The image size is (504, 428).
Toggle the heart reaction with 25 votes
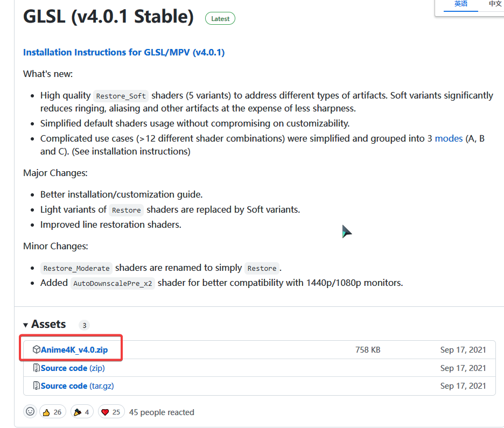pos(111,412)
